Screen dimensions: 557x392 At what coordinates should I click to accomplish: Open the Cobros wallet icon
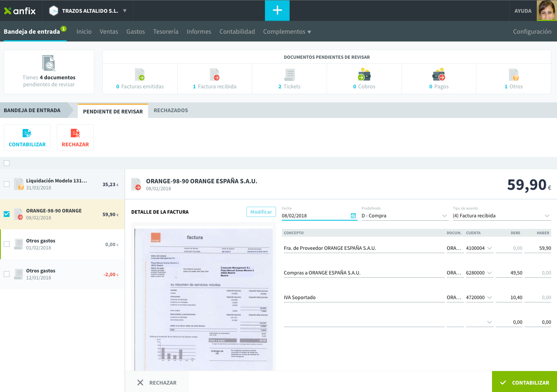coord(364,75)
